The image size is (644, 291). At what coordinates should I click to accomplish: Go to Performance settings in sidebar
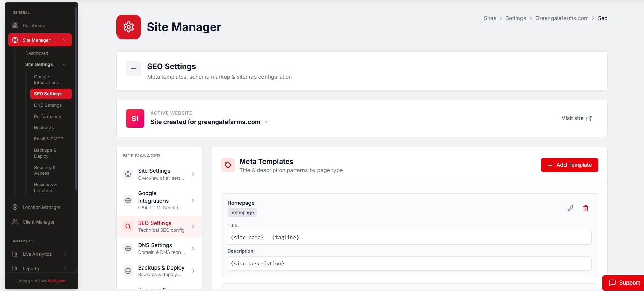47,116
